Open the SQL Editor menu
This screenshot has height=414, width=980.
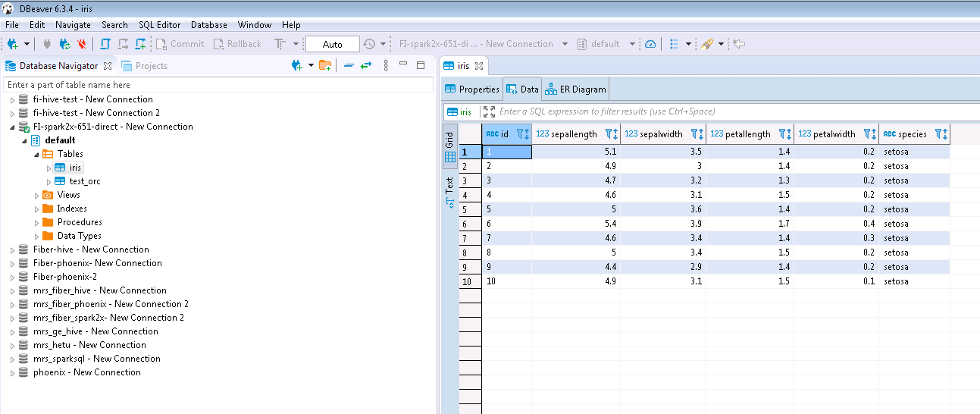pyautogui.click(x=160, y=25)
